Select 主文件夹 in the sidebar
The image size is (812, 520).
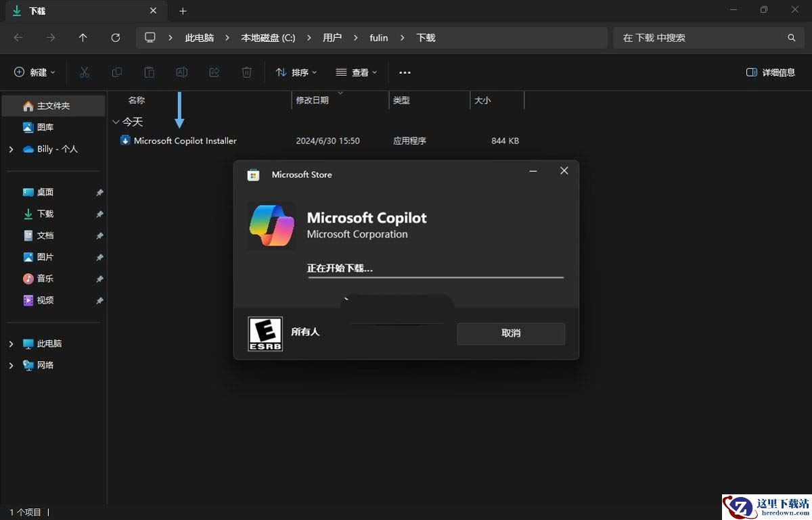53,106
